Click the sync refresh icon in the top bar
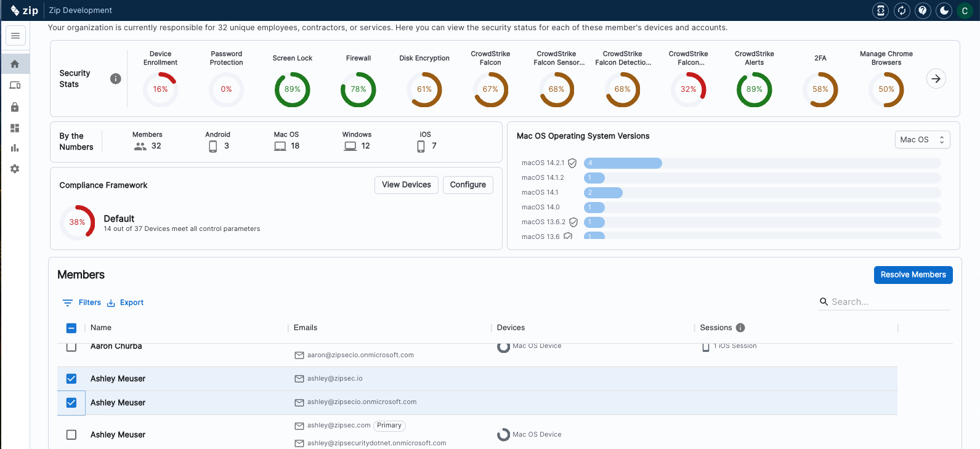980x449 pixels. pos(902,10)
